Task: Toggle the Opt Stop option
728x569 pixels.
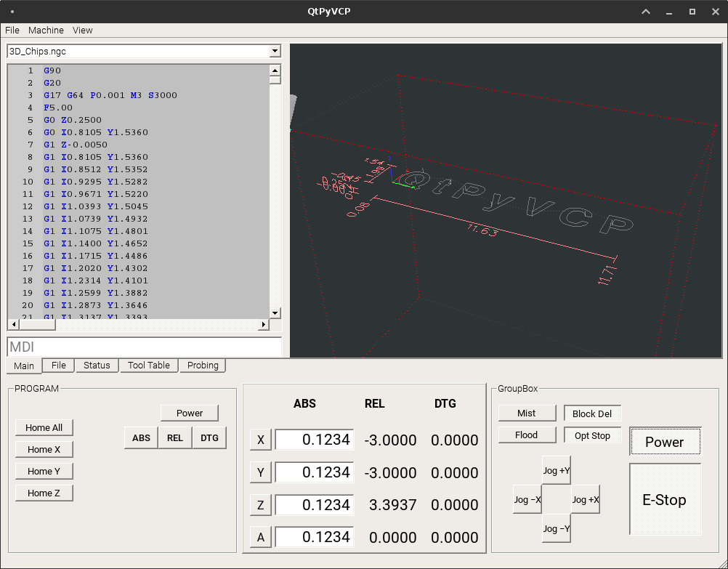Action: tap(592, 435)
